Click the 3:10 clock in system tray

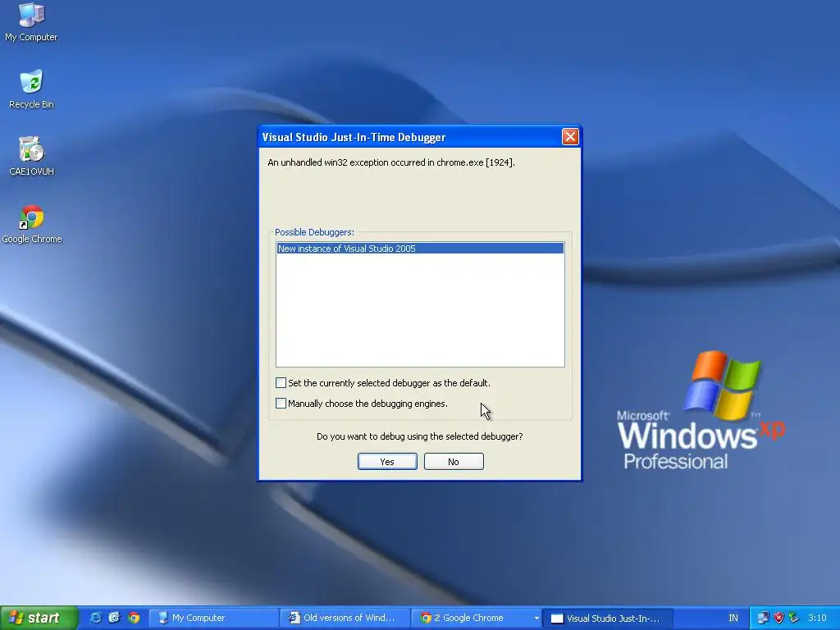click(818, 618)
